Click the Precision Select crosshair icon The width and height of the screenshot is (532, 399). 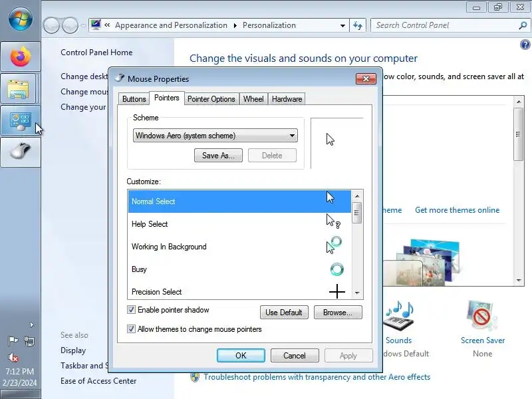(x=337, y=291)
